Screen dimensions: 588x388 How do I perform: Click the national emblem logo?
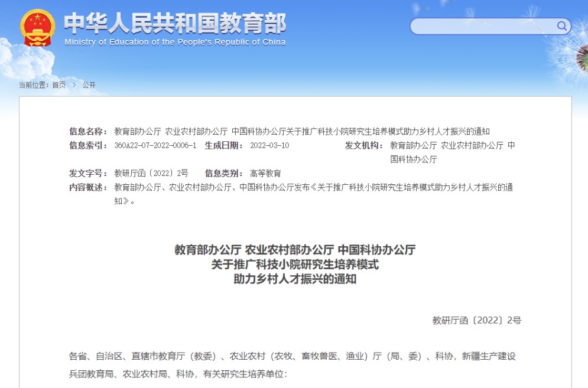point(37,28)
